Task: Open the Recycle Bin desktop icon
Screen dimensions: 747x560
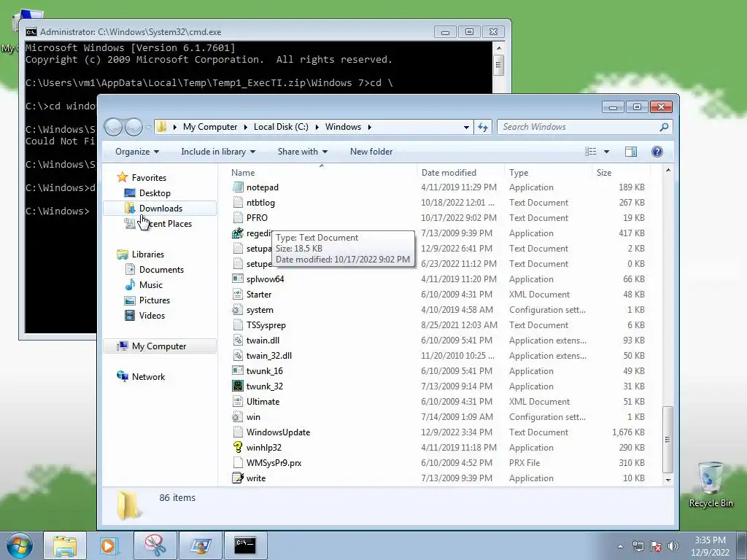Action: [x=711, y=485]
